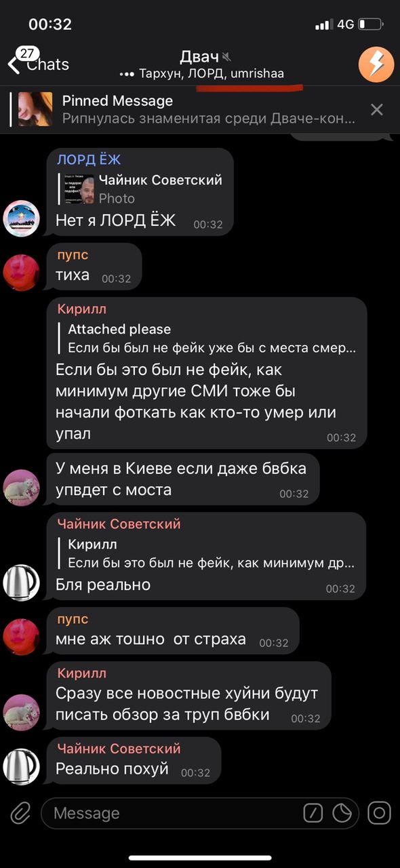Tap the back chevron to Chats
Image resolution: width=400 pixels, height=868 pixels.
pyautogui.click(x=14, y=64)
